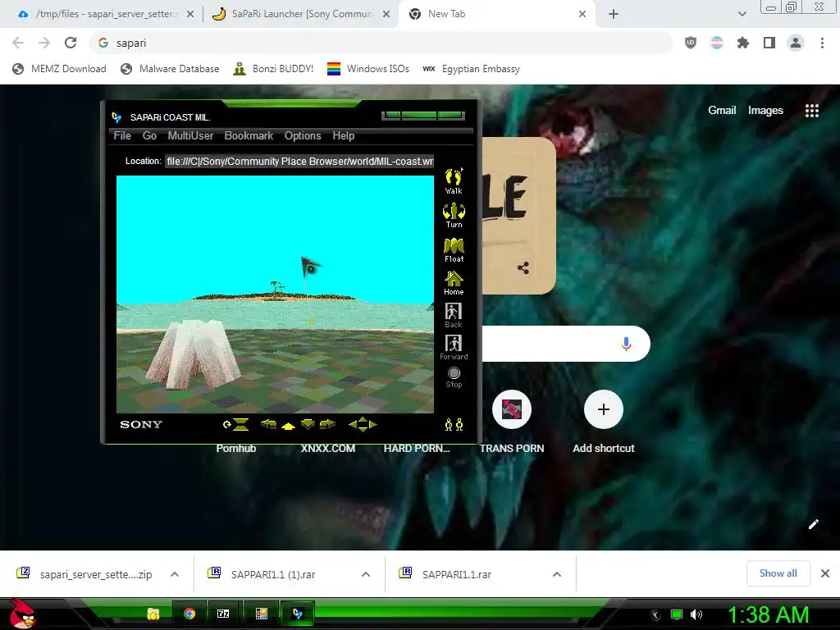The width and height of the screenshot is (840, 630).
Task: Open SAPARi Bookmark menu
Action: 249,135
